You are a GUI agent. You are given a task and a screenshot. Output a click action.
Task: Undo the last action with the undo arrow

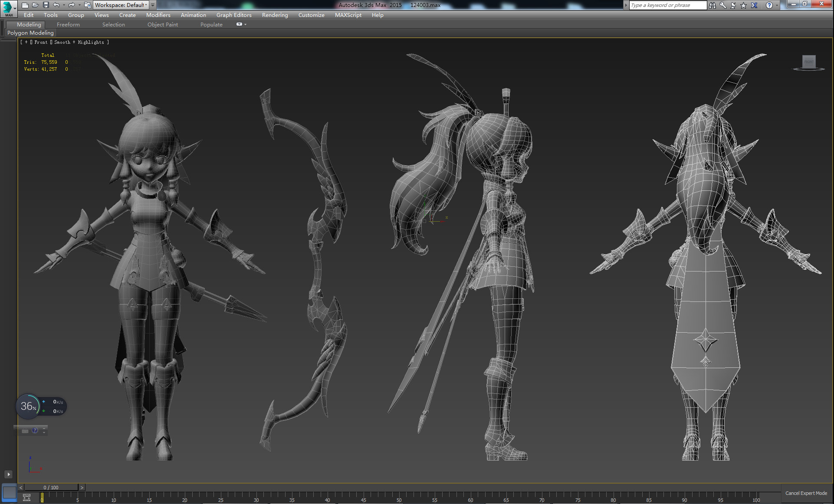click(56, 5)
